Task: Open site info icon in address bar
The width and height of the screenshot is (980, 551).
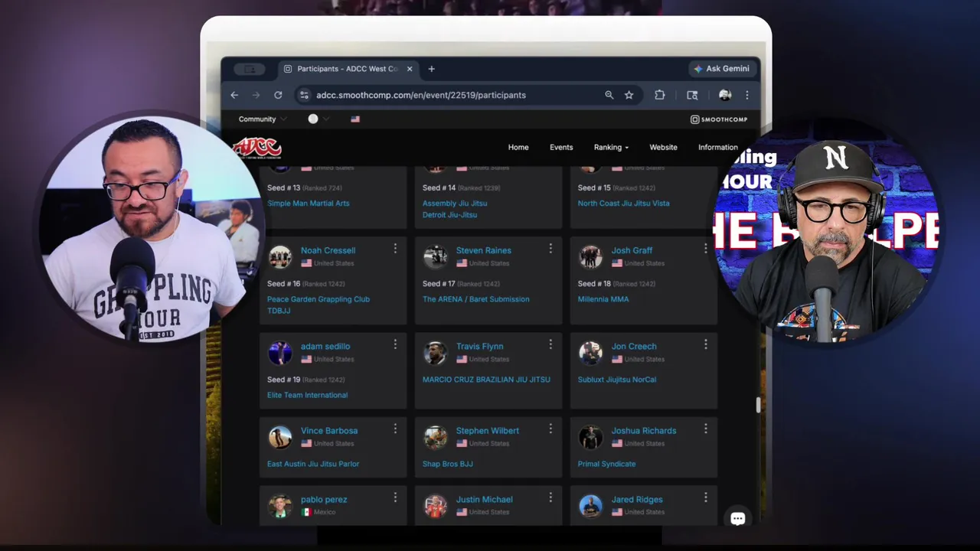Action: (x=304, y=95)
